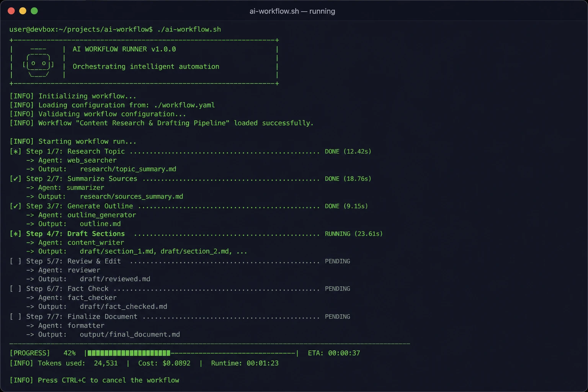
Task: Click the checkmark box of Step 2/7
Action: coord(15,179)
